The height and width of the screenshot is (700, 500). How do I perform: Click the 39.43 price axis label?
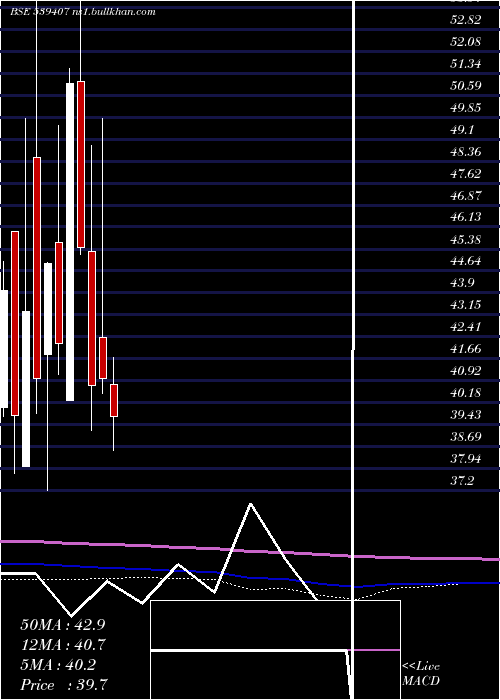pos(466,415)
